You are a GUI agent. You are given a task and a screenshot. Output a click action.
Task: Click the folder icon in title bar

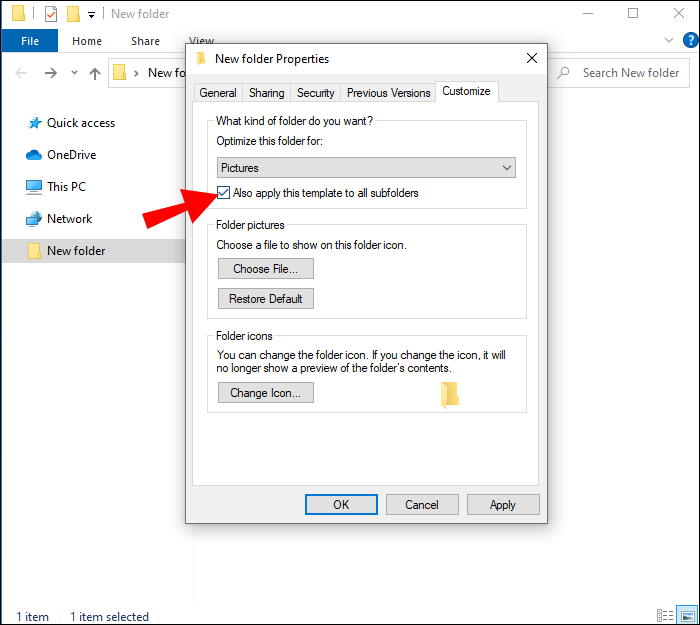19,13
